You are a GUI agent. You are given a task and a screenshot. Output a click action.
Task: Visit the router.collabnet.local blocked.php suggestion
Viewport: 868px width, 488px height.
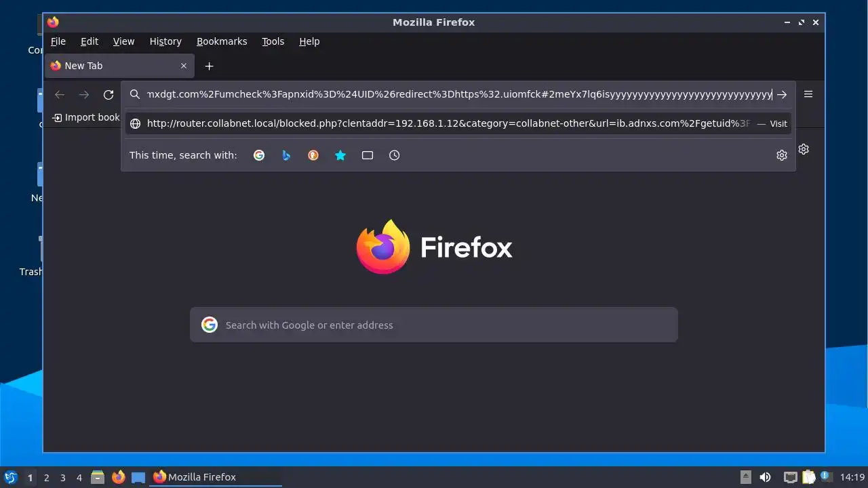(458, 123)
